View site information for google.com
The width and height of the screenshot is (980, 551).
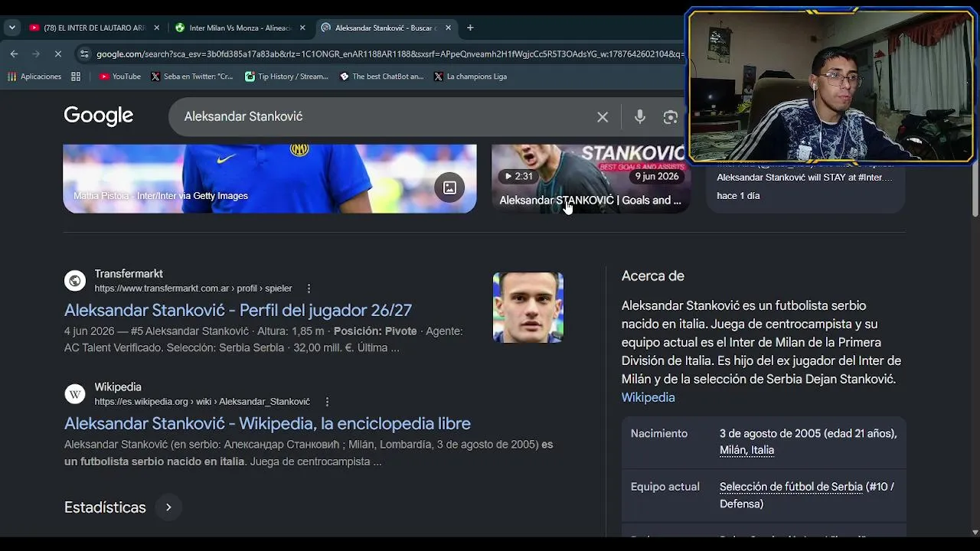pyautogui.click(x=84, y=54)
